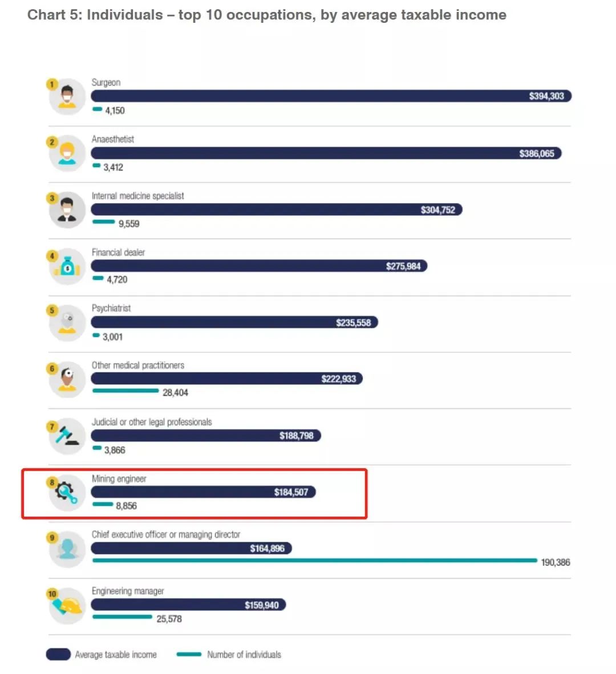This screenshot has height=674, width=616.
Task: Click the Mining engineer gear icon
Action: (x=67, y=492)
